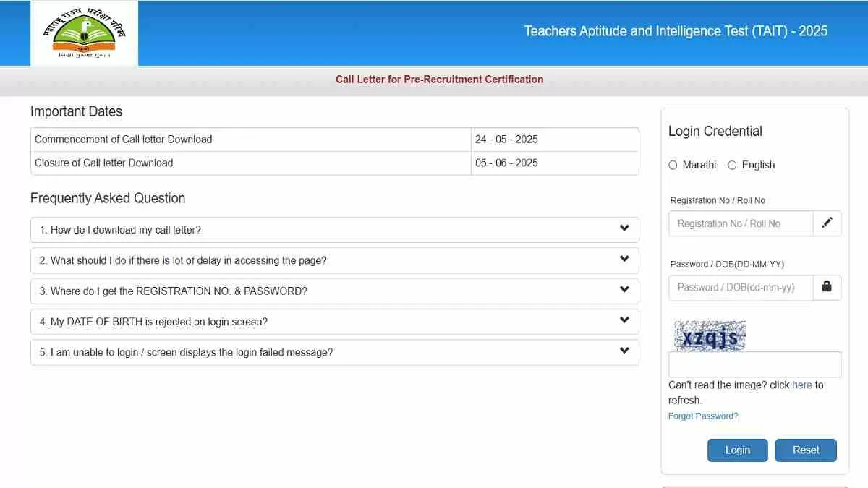Image resolution: width=868 pixels, height=488 pixels.
Task: Click the Maharashtra exam council logo
Action: coord(84,33)
